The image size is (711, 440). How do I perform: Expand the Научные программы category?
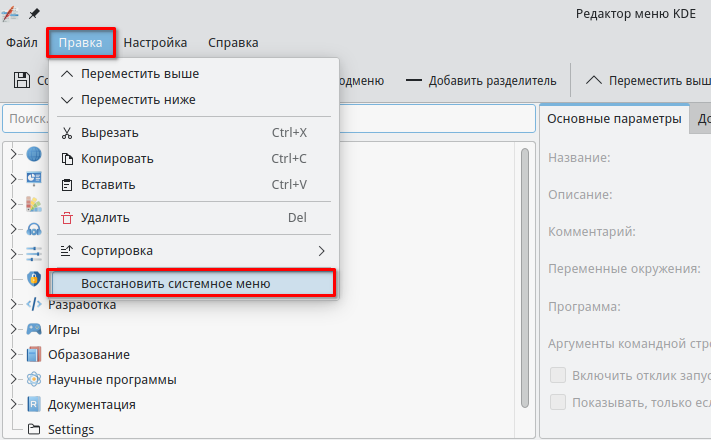click(x=14, y=379)
